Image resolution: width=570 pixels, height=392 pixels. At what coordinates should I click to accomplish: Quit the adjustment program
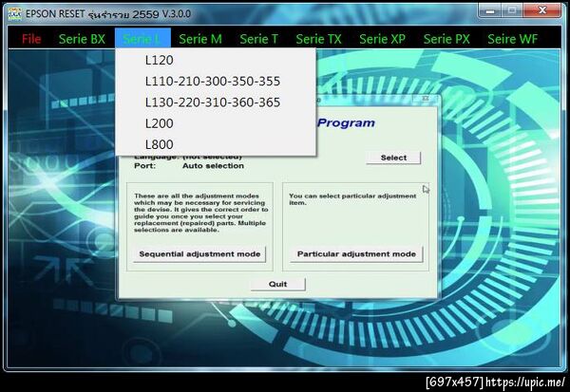[278, 284]
